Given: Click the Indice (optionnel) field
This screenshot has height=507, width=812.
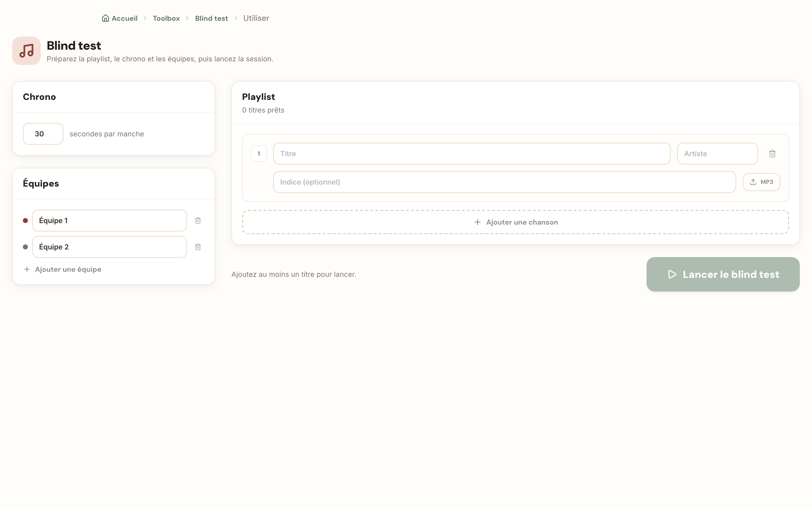Looking at the screenshot, I should [505, 182].
